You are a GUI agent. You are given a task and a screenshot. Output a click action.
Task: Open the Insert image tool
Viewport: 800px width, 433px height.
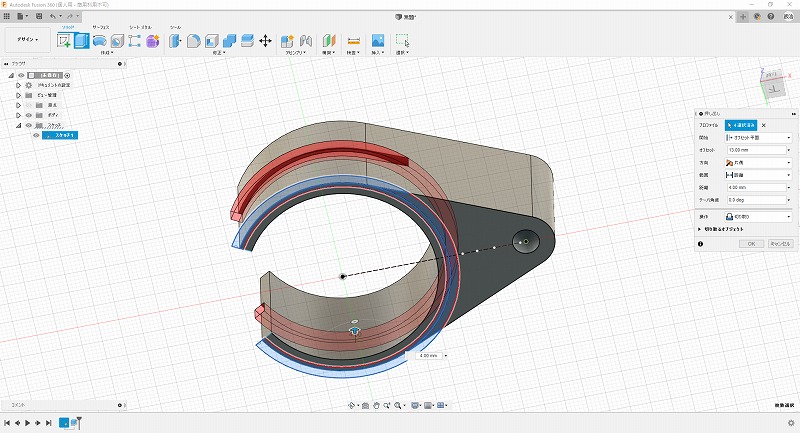tap(378, 41)
